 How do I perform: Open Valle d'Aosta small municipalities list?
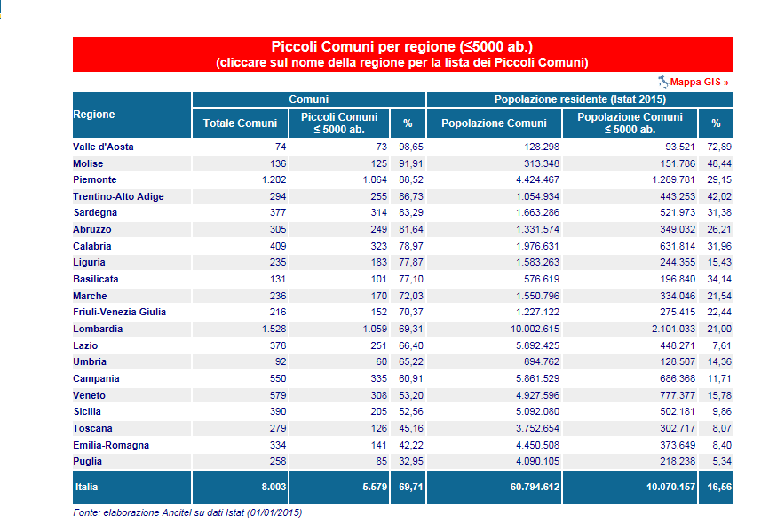(x=103, y=147)
